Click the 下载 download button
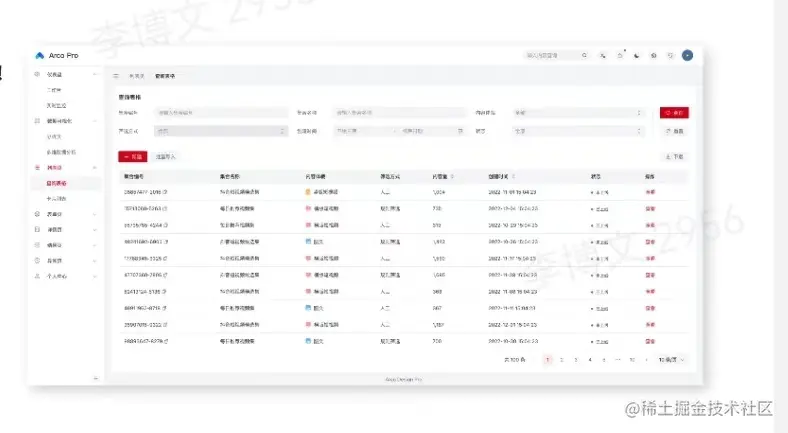This screenshot has height=433, width=788. pos(674,157)
